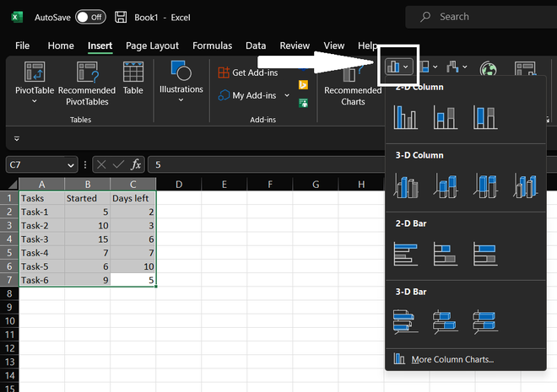This screenshot has width=557, height=392.
Task: Open the Illustrations dropdown
Action: coord(181,99)
